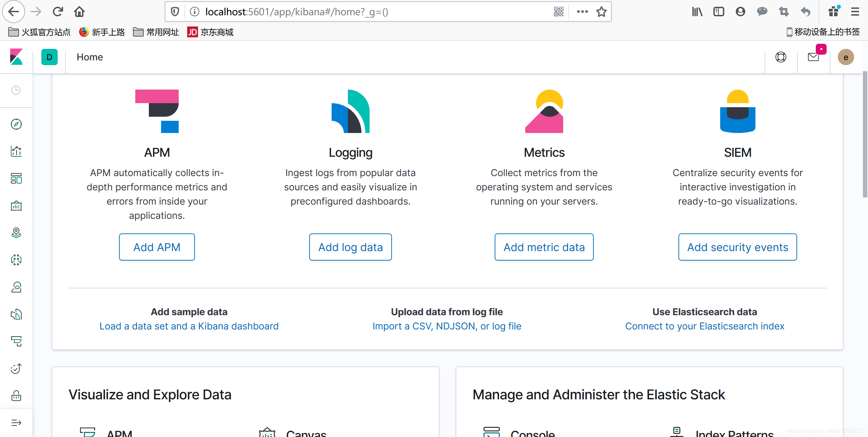Open Dashboard icon in sidebar
This screenshot has width=868, height=437.
[x=16, y=178]
